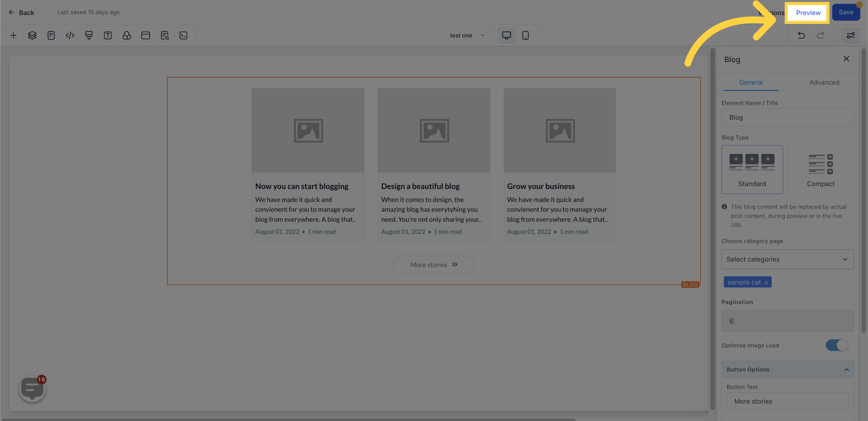The image size is (868, 421).
Task: Open the test one page dropdown
Action: 467,35
